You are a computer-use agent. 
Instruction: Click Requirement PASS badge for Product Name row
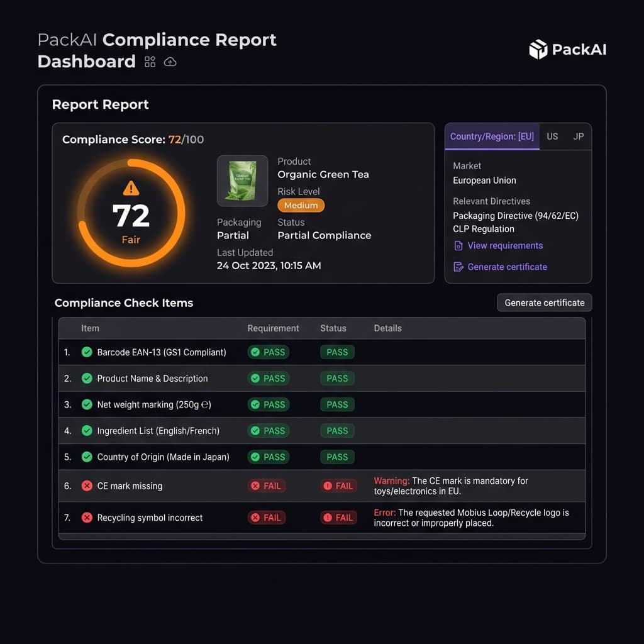coord(268,378)
